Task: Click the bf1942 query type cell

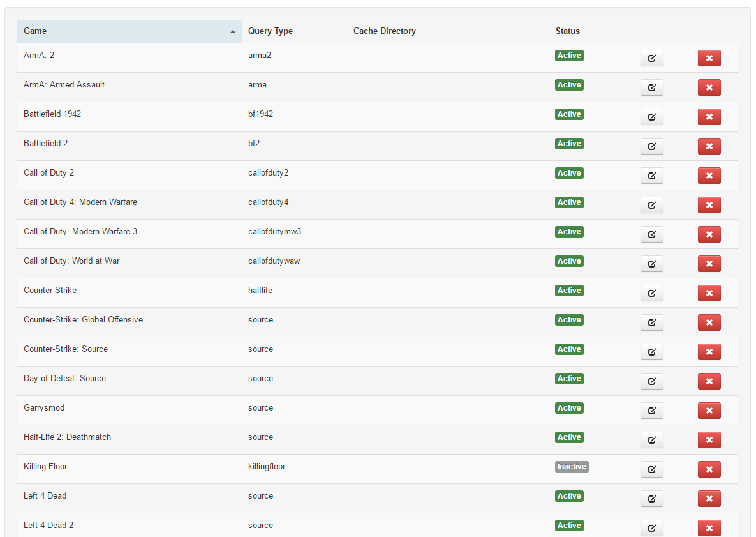Action: pos(261,114)
